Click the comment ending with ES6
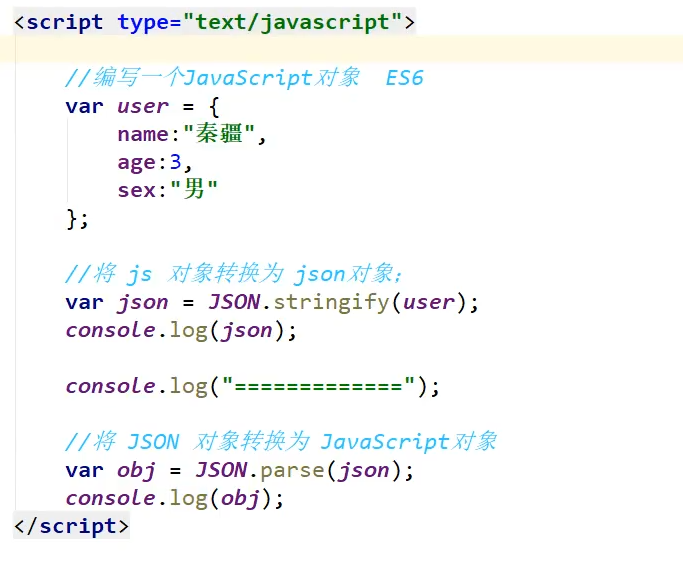This screenshot has width=683, height=579. [x=244, y=78]
